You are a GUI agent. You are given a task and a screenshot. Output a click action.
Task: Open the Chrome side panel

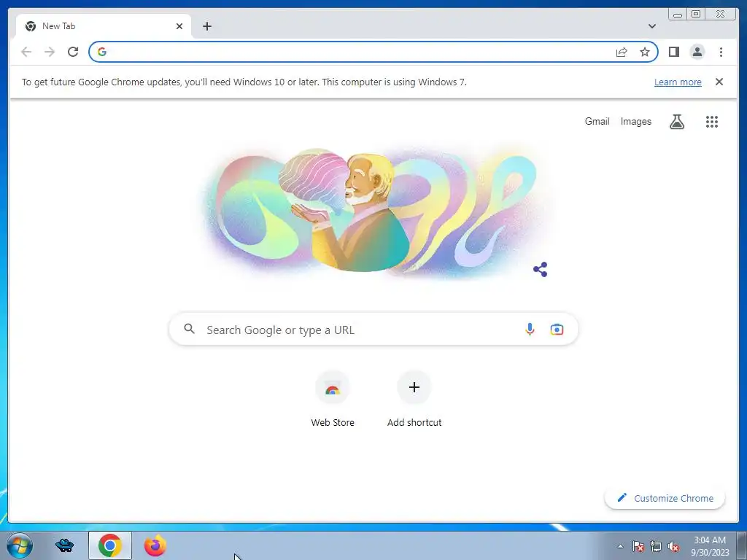click(673, 52)
